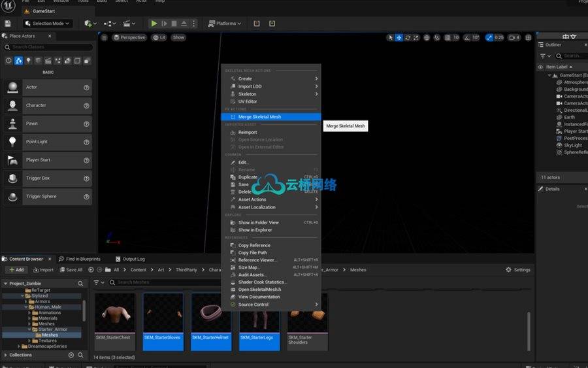Switch to the Output Log tab
This screenshot has height=368, width=588.
pyautogui.click(x=131, y=259)
